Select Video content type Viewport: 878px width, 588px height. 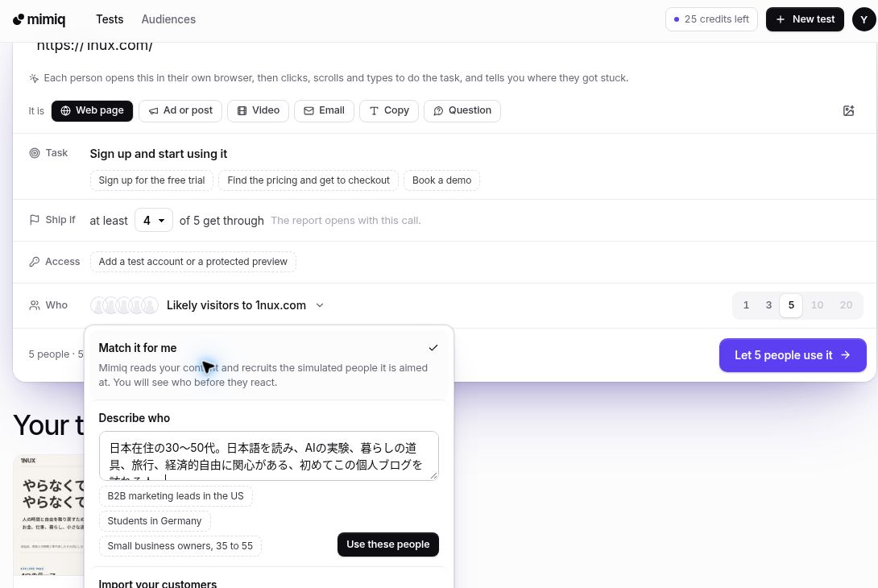pos(258,111)
